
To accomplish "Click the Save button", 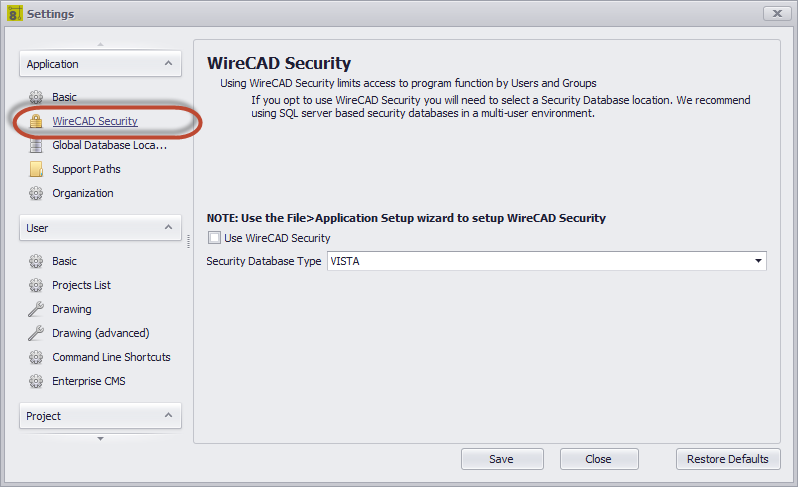I will tap(502, 459).
